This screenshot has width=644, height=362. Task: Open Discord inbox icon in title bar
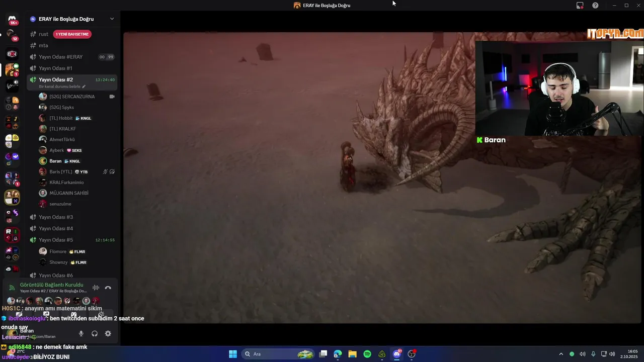click(x=580, y=5)
